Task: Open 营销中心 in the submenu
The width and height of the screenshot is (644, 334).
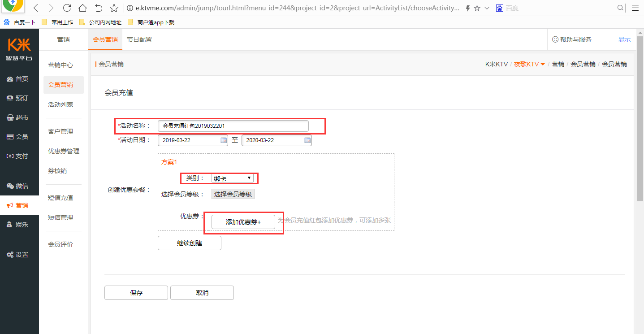Action: [61, 65]
